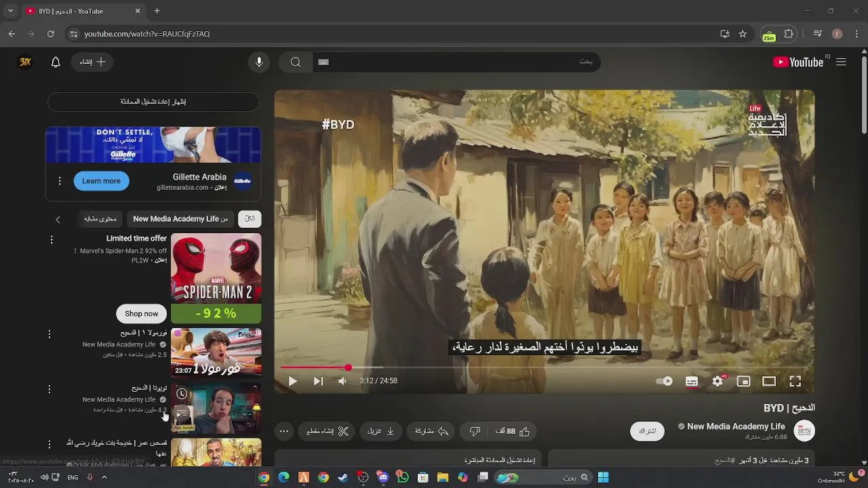This screenshot has height=488, width=868.
Task: Switch to theater mode
Action: click(769, 382)
